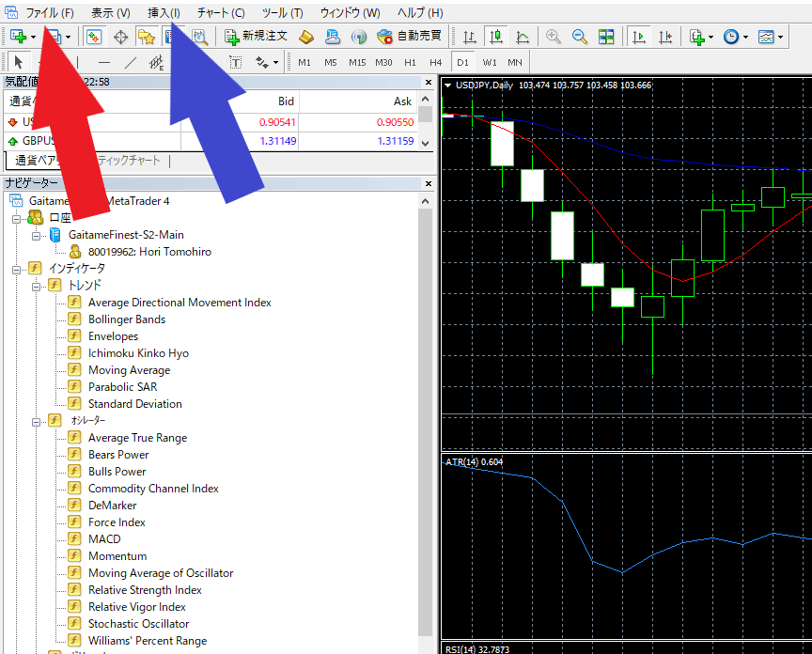This screenshot has width=812, height=654.
Task: Switch to the ティックチャート tab
Action: [x=129, y=161]
